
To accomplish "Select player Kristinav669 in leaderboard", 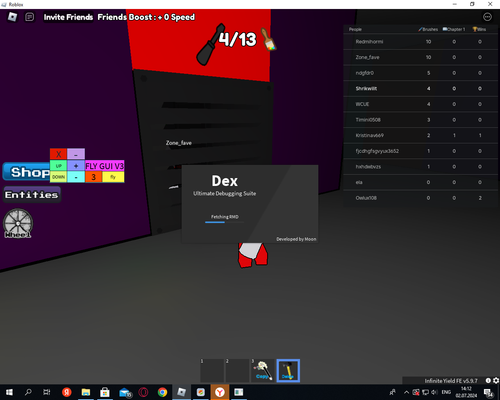I will point(421,136).
